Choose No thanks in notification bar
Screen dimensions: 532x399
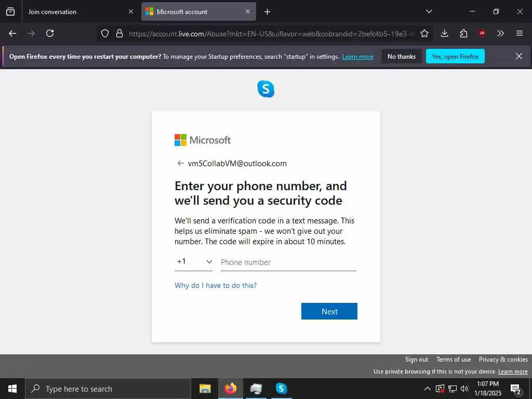tap(402, 56)
